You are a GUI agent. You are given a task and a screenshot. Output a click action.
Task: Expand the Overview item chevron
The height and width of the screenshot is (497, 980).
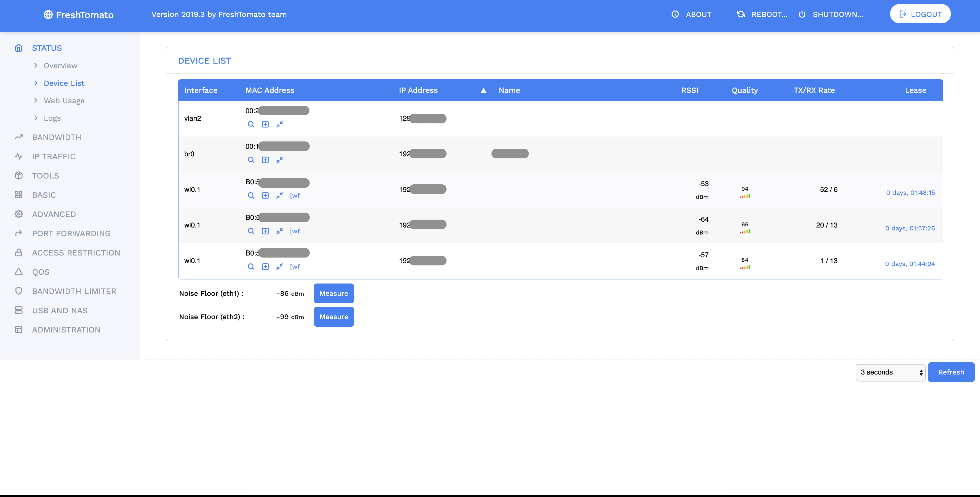point(36,65)
